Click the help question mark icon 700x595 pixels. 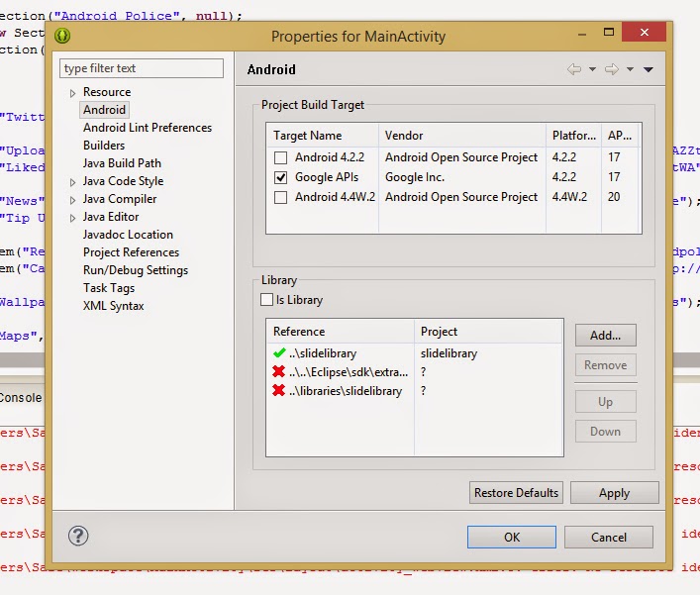pyautogui.click(x=78, y=536)
